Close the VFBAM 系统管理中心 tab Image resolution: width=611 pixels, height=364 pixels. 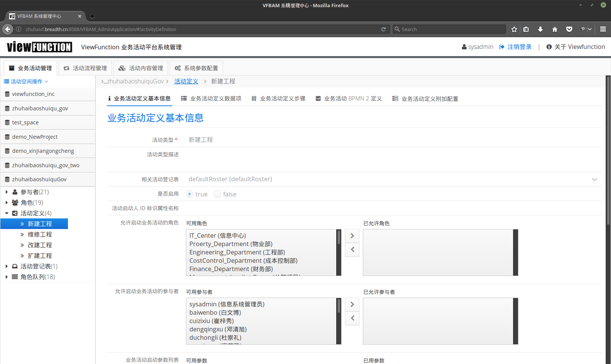[x=80, y=16]
